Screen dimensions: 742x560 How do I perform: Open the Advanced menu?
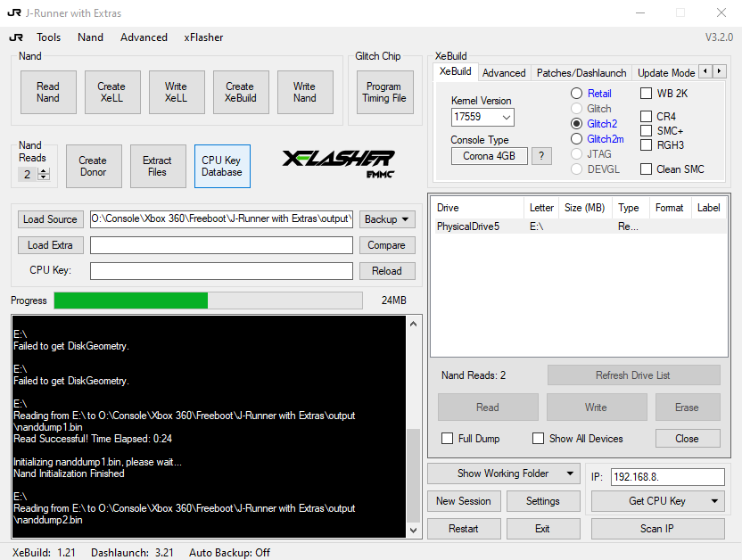coord(144,37)
